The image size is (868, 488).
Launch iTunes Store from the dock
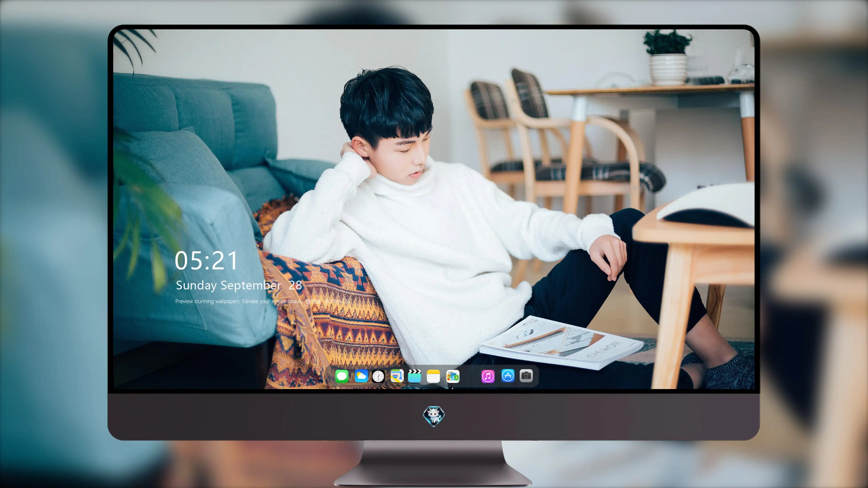[488, 376]
